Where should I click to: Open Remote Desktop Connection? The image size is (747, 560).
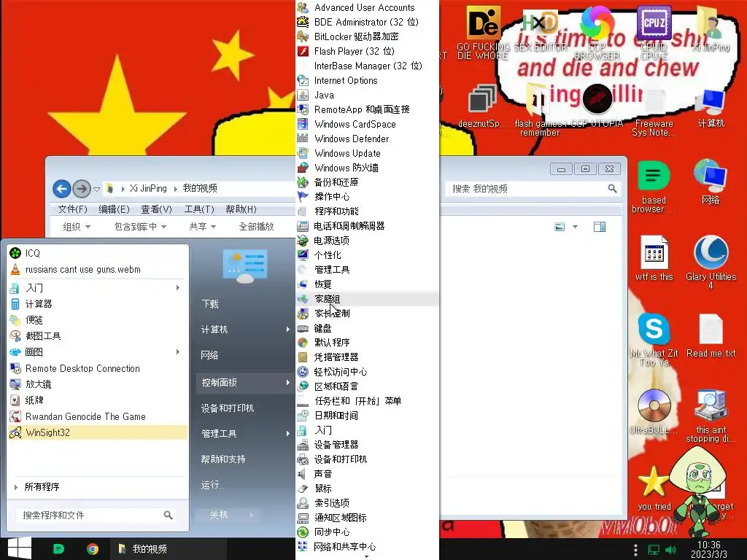(x=98, y=368)
